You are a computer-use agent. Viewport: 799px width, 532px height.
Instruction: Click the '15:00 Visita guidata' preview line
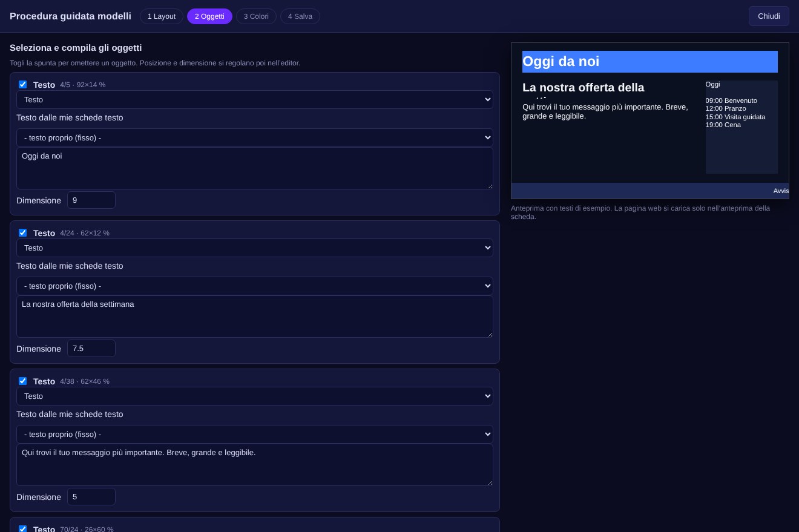click(x=735, y=117)
